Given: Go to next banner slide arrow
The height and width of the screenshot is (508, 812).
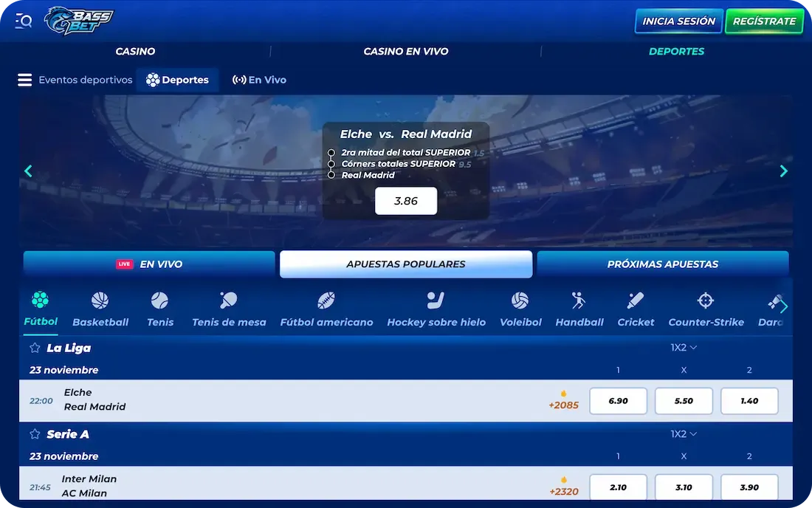Looking at the screenshot, I should click(783, 171).
